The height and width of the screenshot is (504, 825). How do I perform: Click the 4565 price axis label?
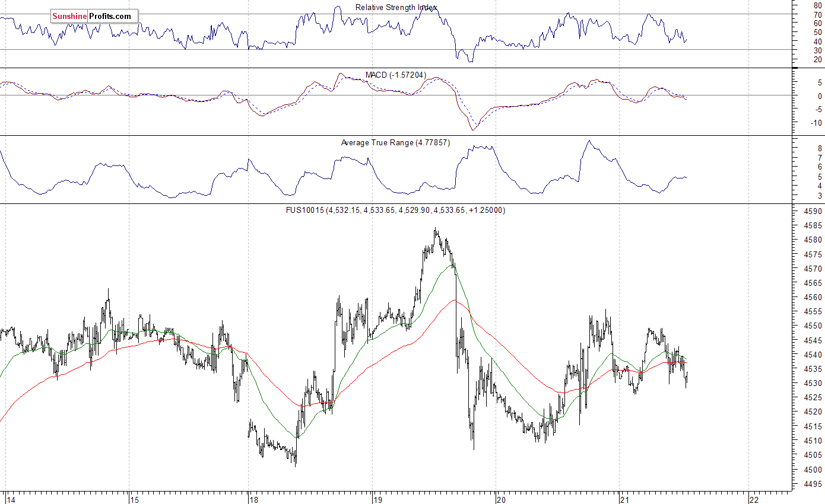coord(814,283)
